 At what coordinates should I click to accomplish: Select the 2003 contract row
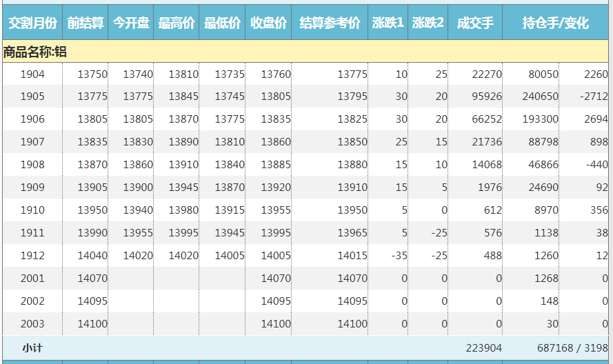32,324
